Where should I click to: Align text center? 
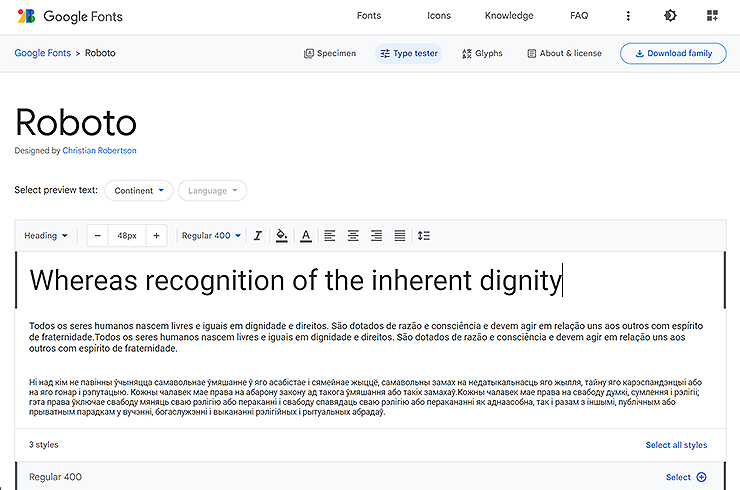pyautogui.click(x=353, y=236)
